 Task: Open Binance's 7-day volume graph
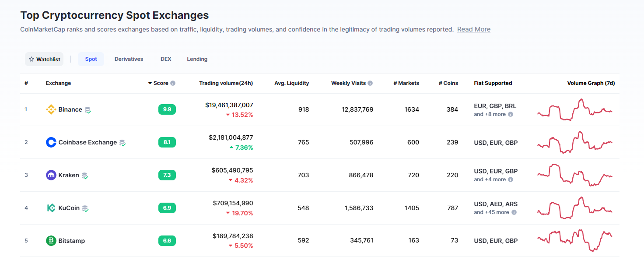(575, 109)
